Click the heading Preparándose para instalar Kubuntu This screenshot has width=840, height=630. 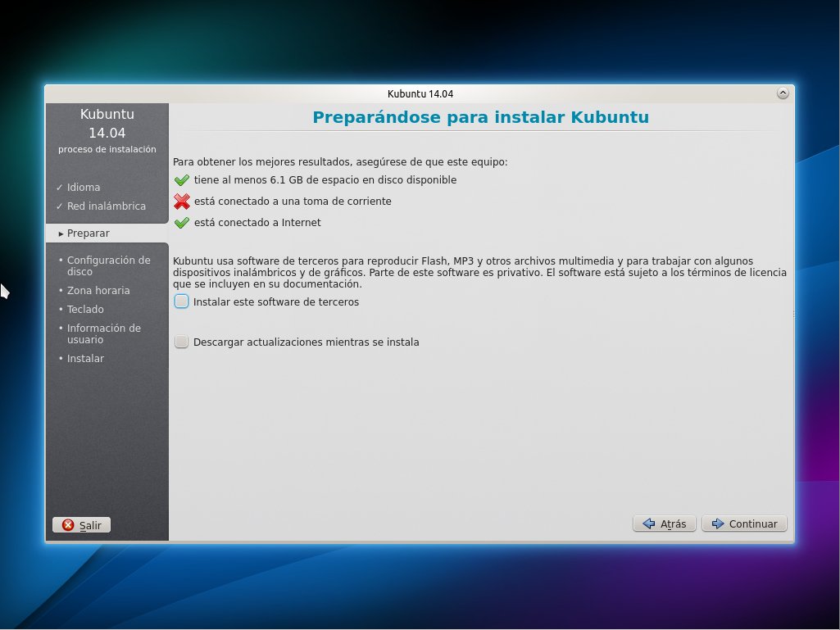click(480, 117)
